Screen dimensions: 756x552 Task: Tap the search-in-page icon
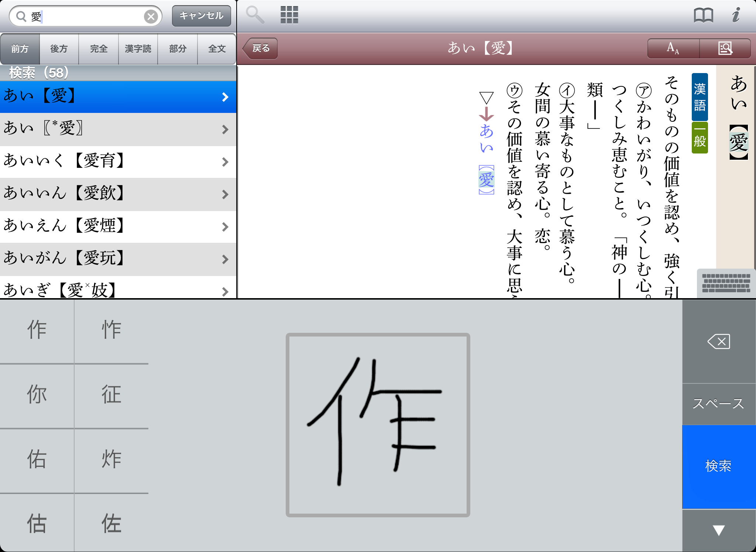[x=725, y=48]
